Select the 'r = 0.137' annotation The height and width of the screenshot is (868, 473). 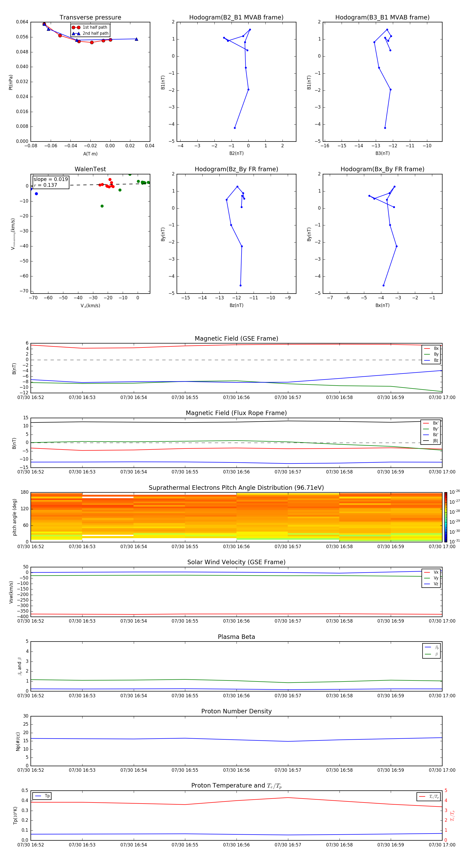click(x=45, y=185)
